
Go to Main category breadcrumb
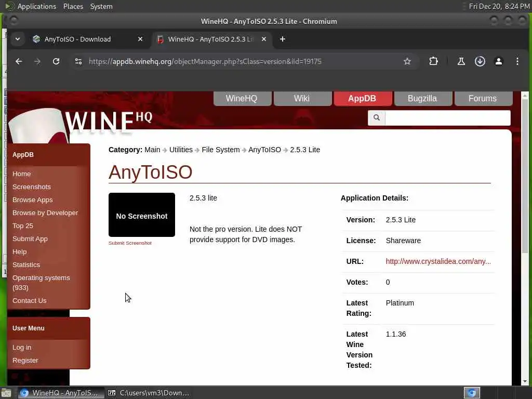pos(152,150)
